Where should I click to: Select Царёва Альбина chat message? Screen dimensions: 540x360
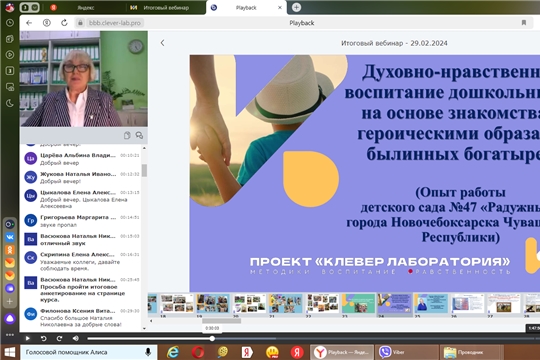(82, 159)
